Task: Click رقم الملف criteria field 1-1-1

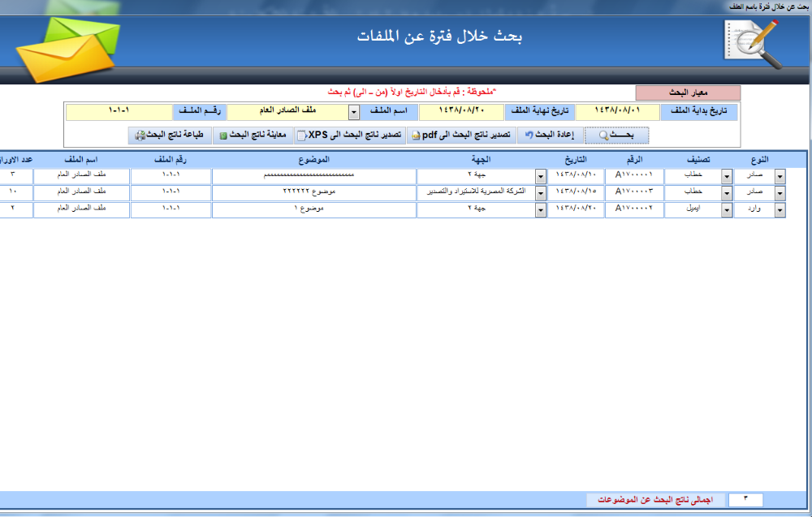Action: [x=119, y=111]
